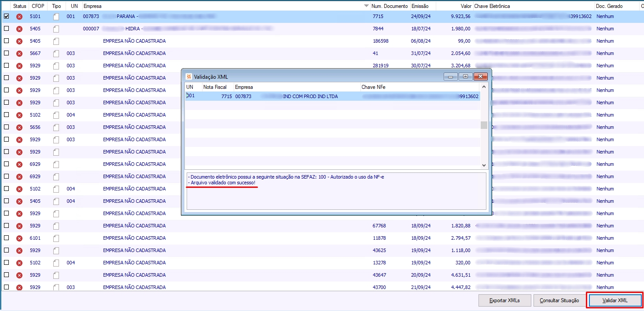Click the red status icon for document 43625
The image size is (644, 311).
19,251
